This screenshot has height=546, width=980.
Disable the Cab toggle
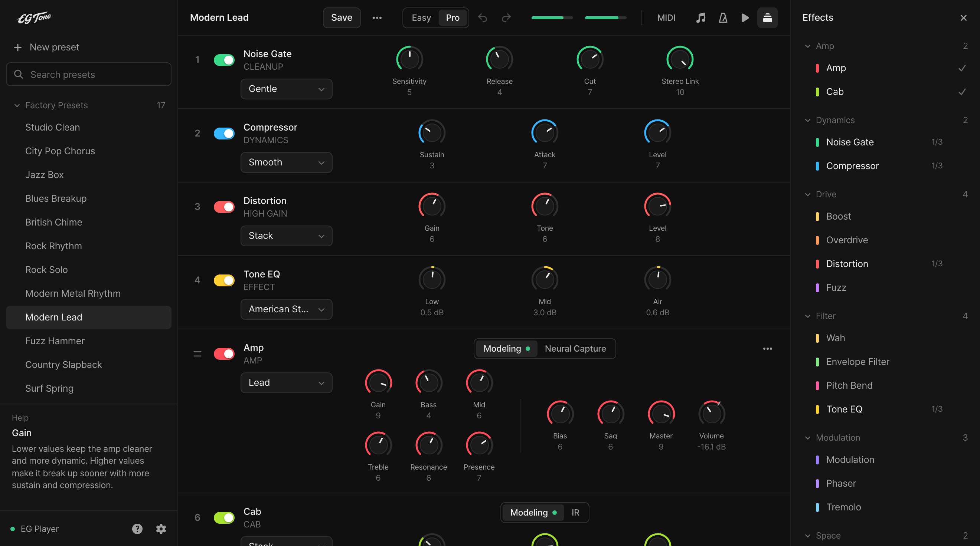pyautogui.click(x=224, y=517)
